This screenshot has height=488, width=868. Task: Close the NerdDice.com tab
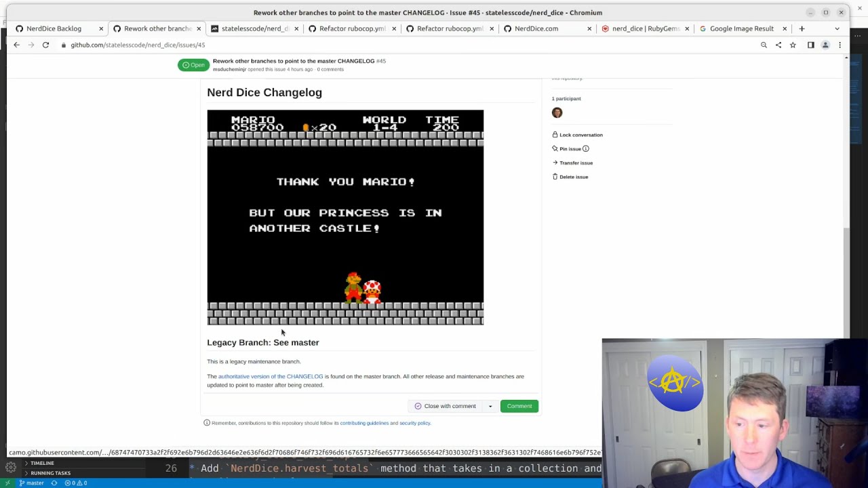[x=589, y=28]
